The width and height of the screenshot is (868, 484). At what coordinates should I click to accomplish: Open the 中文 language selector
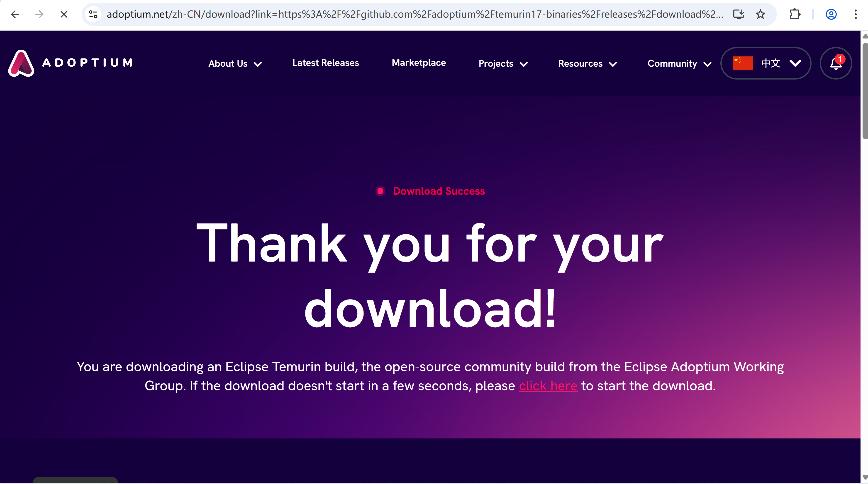click(766, 63)
